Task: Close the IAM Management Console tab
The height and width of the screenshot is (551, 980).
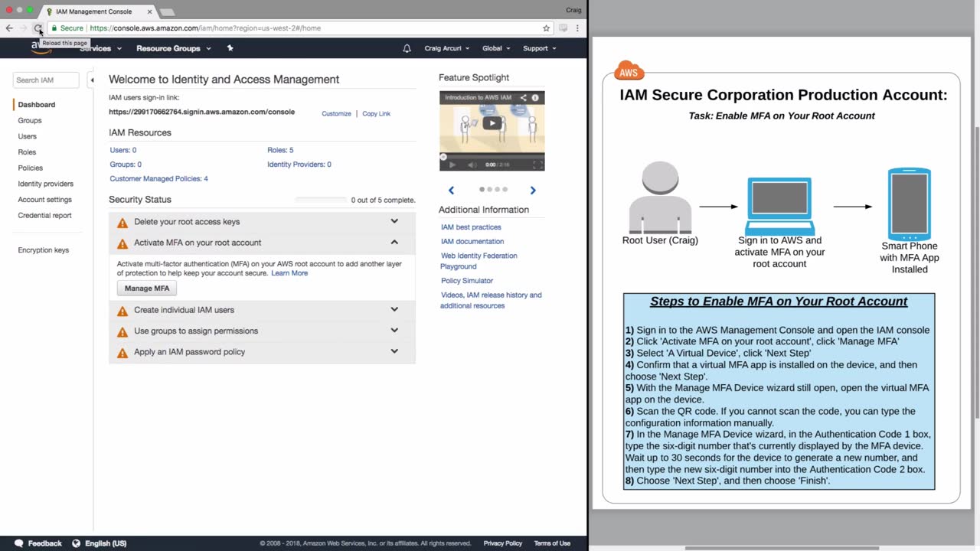Action: point(149,11)
